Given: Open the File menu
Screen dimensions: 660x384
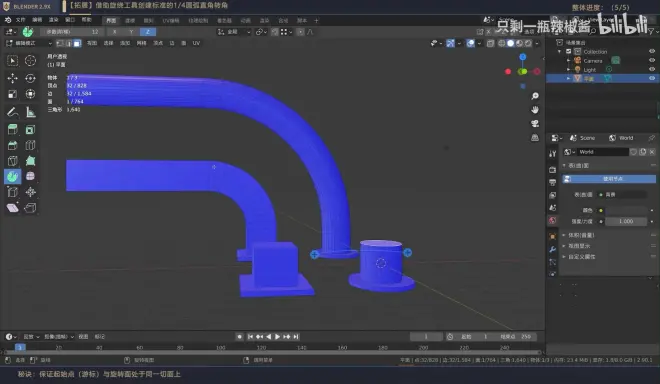Looking at the screenshot, I should 20,20.
